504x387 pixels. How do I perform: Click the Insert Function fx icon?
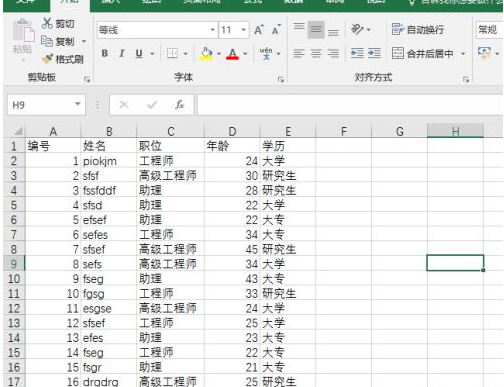tap(180, 105)
